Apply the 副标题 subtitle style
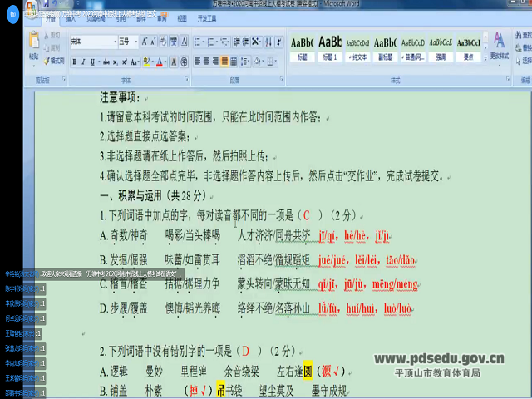The width and height of the screenshot is (532, 399). pos(385,47)
